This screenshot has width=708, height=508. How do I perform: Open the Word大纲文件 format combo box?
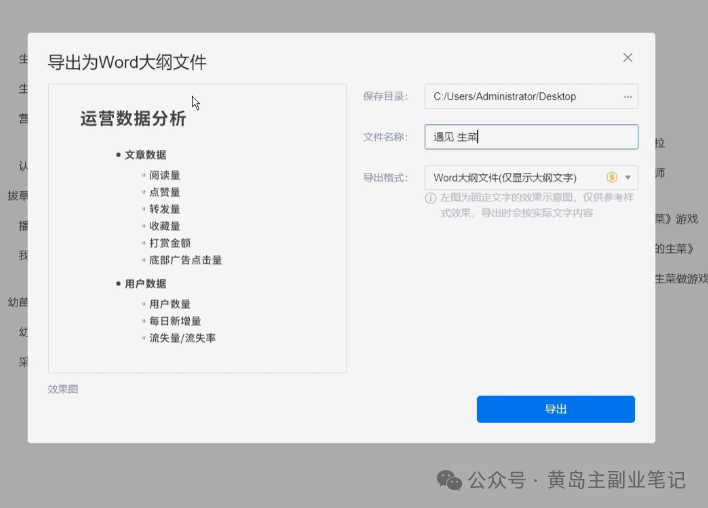[x=515, y=178]
